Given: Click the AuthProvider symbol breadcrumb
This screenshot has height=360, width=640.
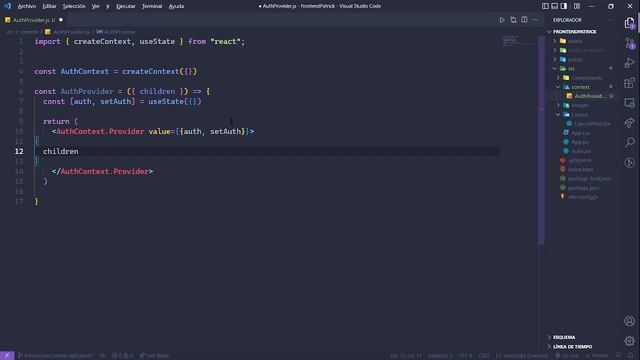Looking at the screenshot, I should coord(116,31).
